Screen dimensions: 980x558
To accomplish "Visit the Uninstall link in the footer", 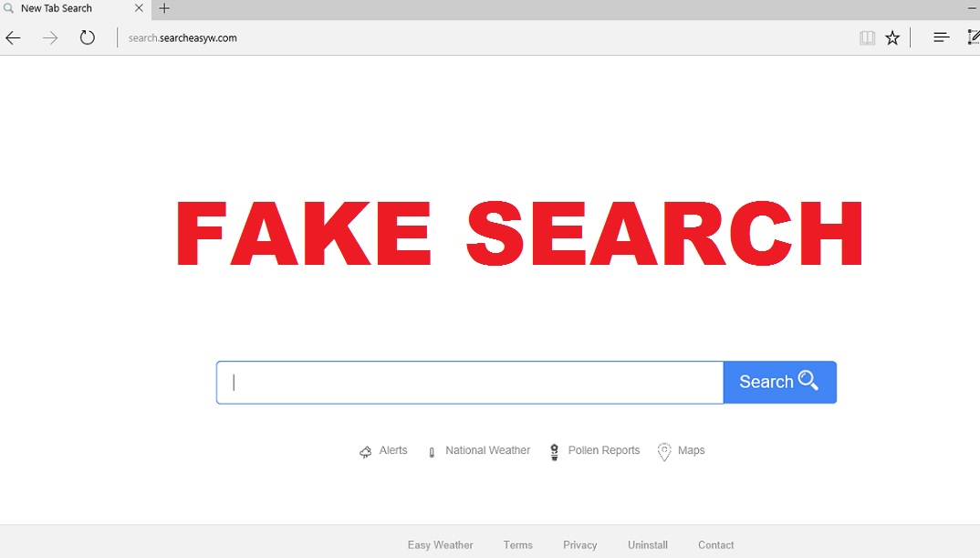I will (x=647, y=544).
